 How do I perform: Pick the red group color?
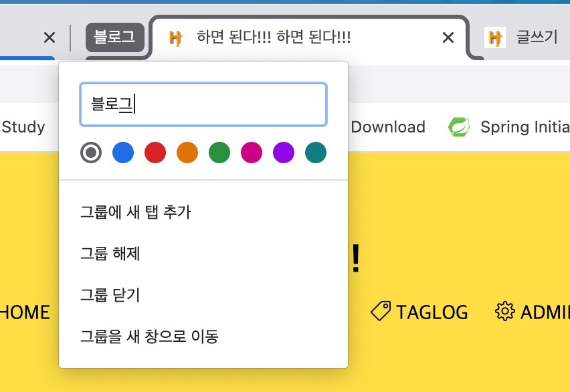(155, 153)
